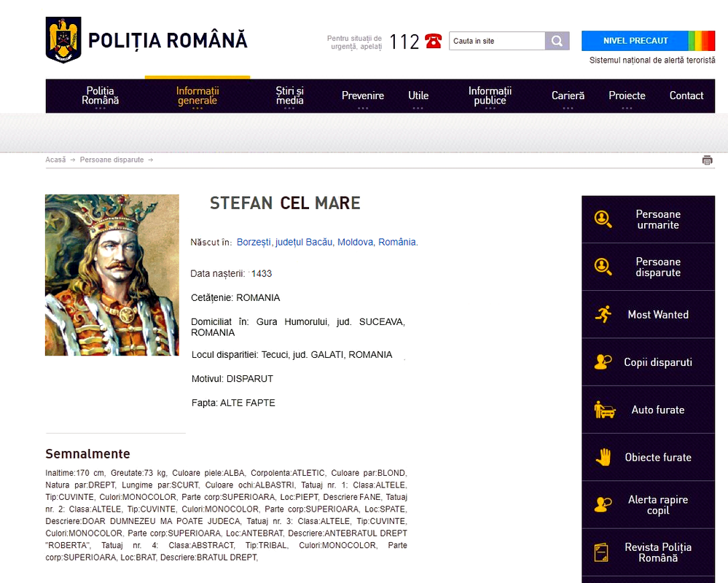
Task: Open the Informații generale menu
Action: (x=197, y=95)
